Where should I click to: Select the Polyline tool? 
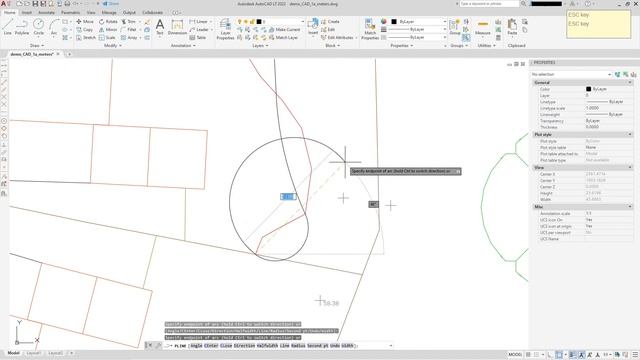[x=22, y=27]
